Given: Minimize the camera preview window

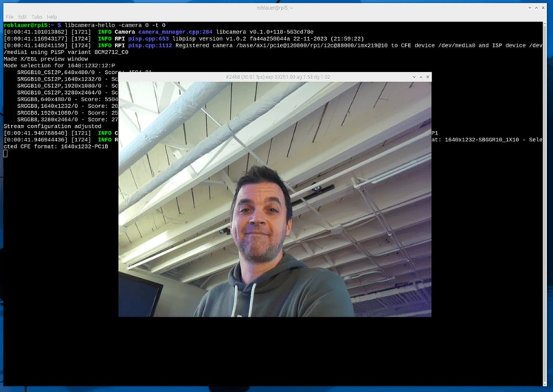Looking at the screenshot, I should pyautogui.click(x=414, y=77).
